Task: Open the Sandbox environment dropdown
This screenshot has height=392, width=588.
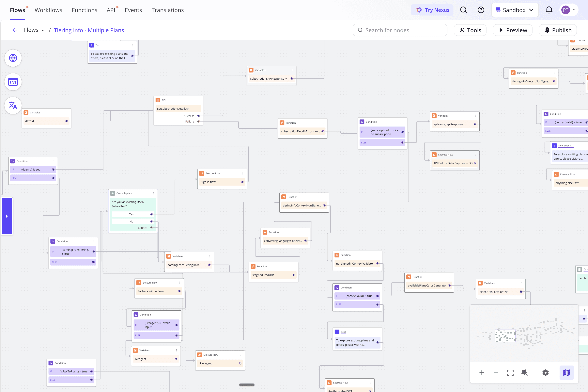Action: (515, 10)
